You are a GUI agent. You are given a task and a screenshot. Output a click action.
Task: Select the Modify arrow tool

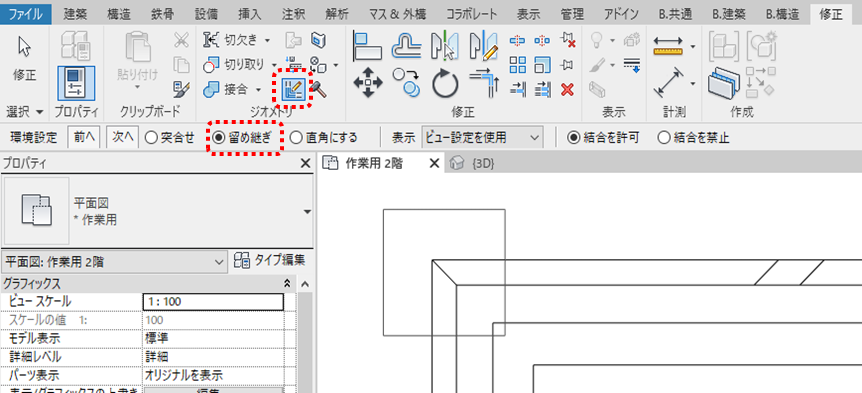pyautogui.click(x=25, y=46)
